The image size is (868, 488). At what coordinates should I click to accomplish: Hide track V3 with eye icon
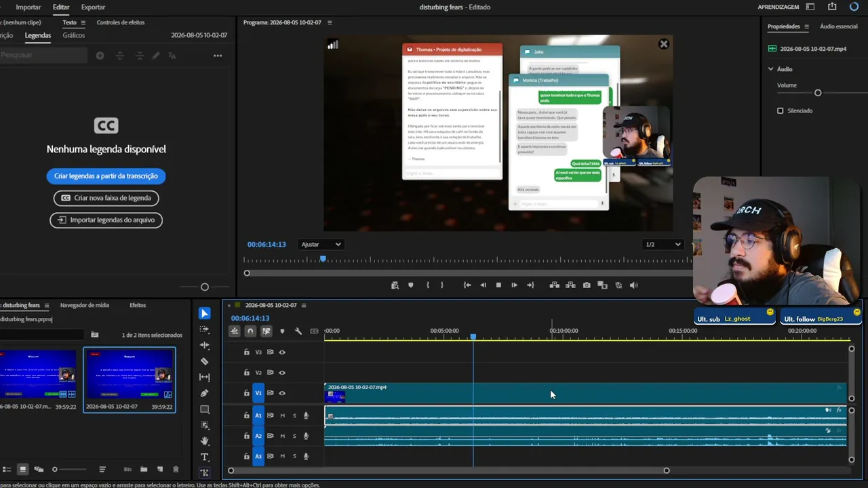coord(282,352)
